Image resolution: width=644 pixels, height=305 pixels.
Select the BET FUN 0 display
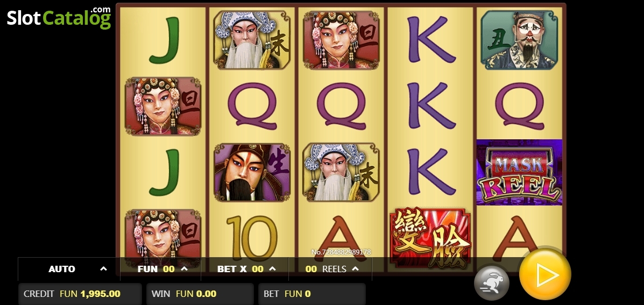(312, 294)
